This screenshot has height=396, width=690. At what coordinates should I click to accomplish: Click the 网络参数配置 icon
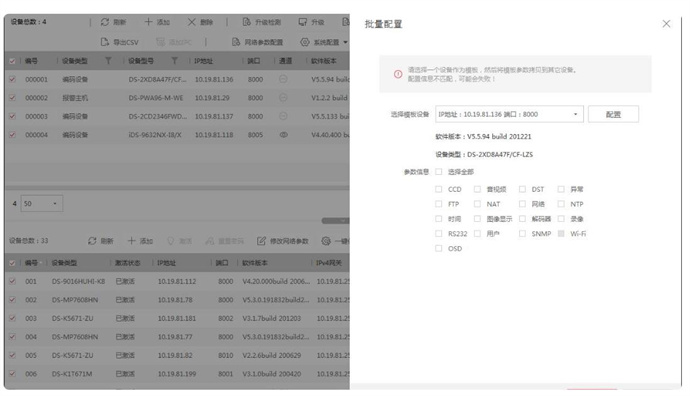tap(236, 42)
